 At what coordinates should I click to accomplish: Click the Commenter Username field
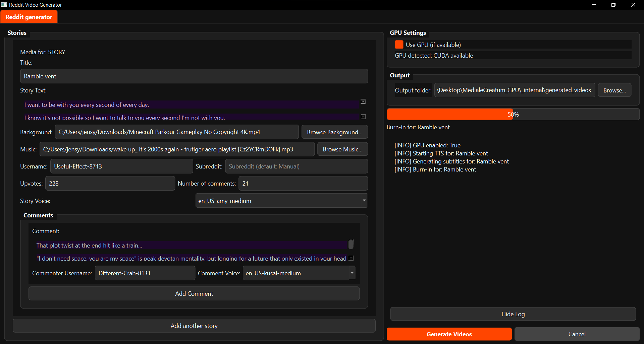click(145, 273)
